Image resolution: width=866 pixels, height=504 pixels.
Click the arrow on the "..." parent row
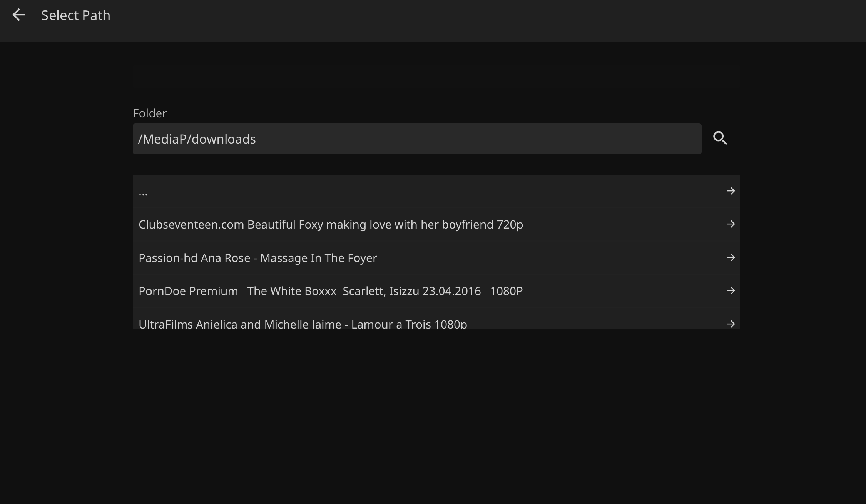pyautogui.click(x=731, y=191)
